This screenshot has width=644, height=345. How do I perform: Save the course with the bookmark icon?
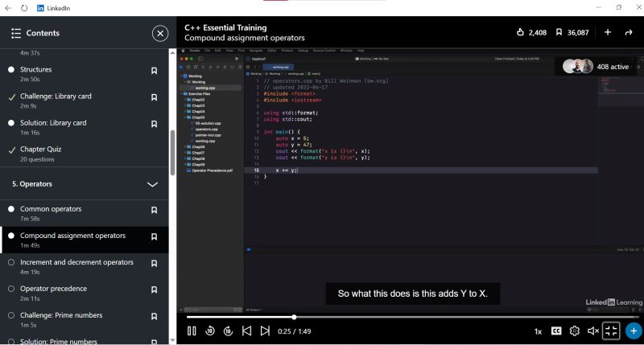559,32
